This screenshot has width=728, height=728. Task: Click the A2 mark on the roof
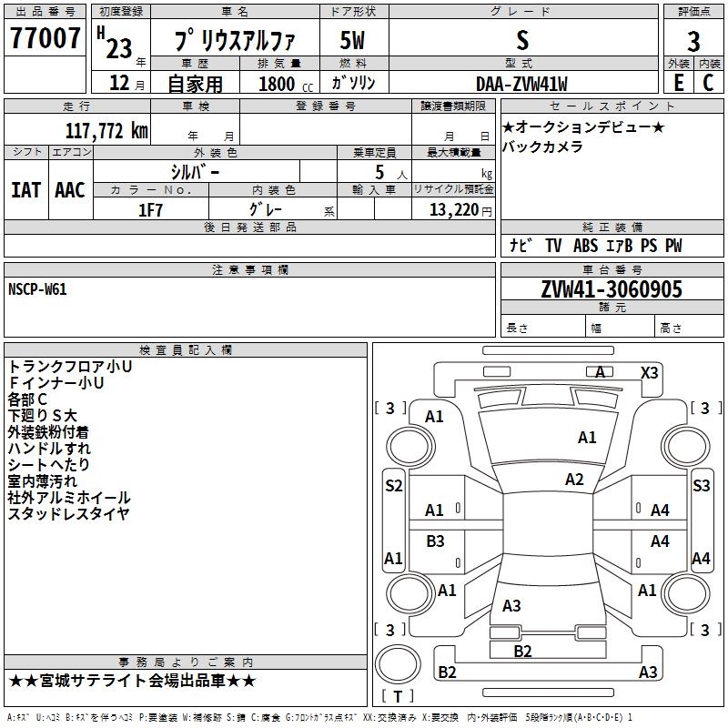[x=574, y=480]
